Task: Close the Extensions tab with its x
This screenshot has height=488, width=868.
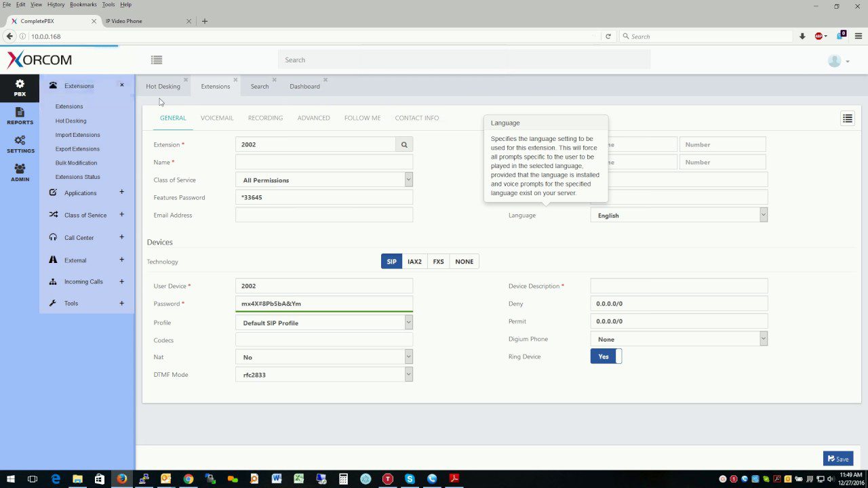Action: tap(236, 79)
